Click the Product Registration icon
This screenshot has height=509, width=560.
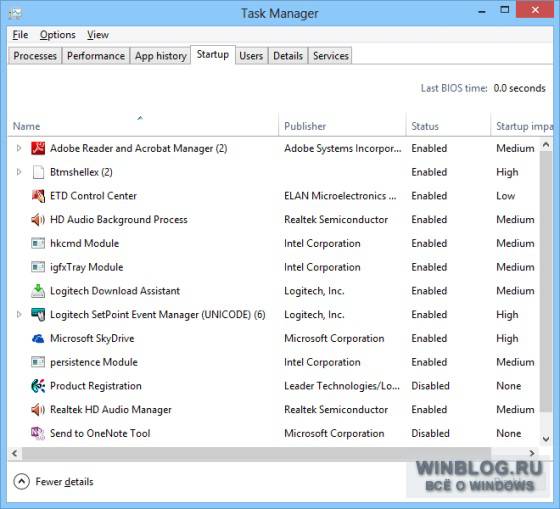[38, 386]
